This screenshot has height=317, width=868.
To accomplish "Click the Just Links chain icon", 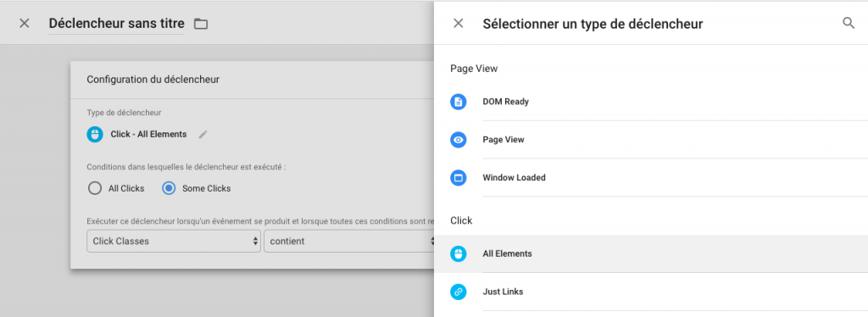I will (x=459, y=292).
